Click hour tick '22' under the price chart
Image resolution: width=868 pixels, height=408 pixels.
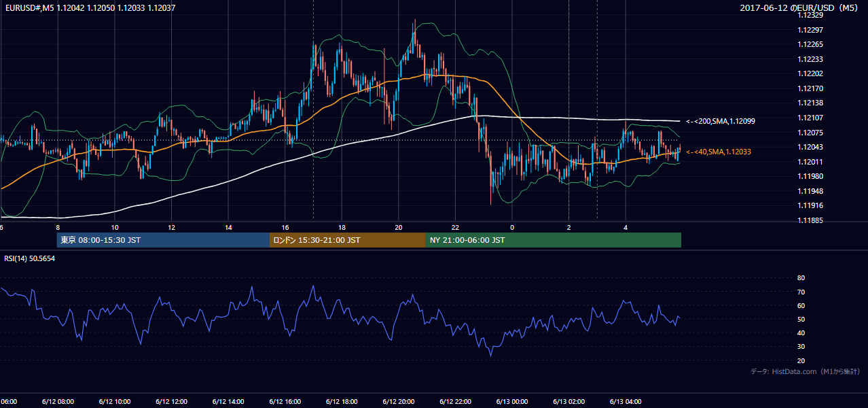coord(456,227)
